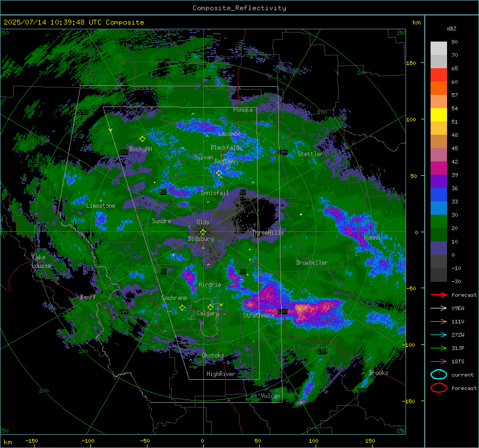Click the dBZ legend heading

click(x=451, y=28)
